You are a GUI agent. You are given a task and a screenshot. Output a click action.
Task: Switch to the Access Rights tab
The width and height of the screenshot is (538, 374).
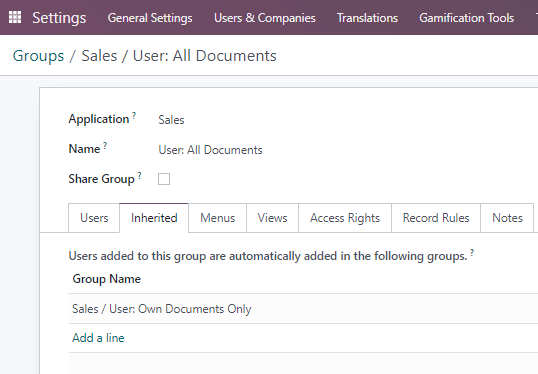coord(345,218)
